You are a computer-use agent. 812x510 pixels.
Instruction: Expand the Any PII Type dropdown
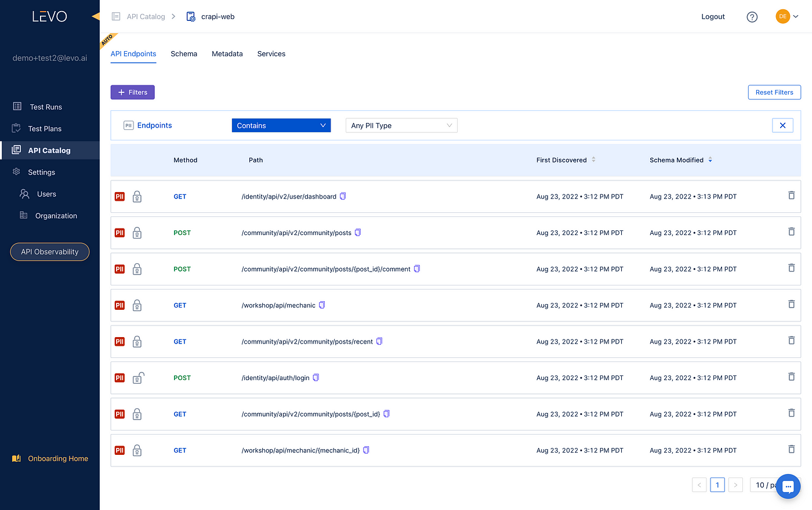pyautogui.click(x=401, y=125)
